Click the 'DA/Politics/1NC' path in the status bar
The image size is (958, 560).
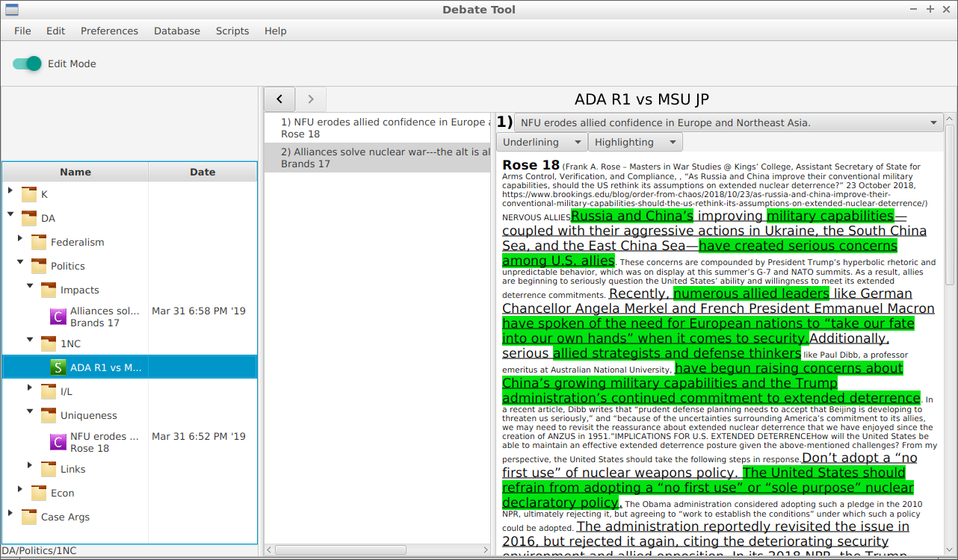[x=39, y=550]
